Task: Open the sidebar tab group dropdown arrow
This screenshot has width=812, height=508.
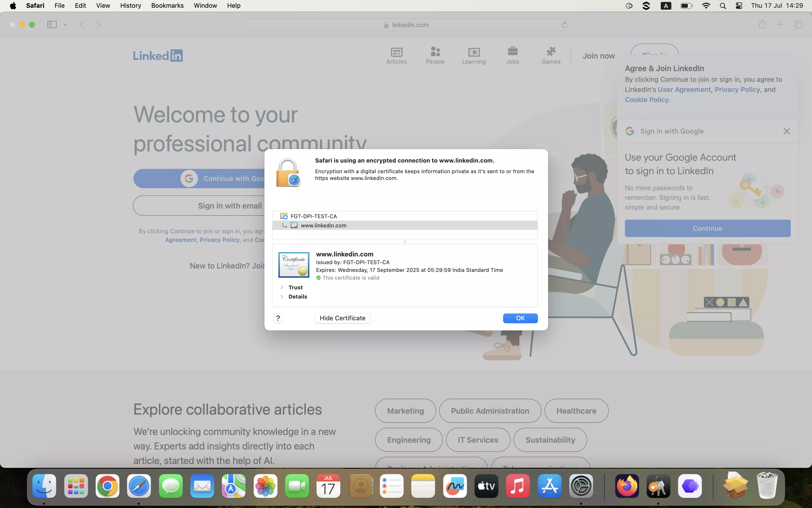Action: coord(65,24)
